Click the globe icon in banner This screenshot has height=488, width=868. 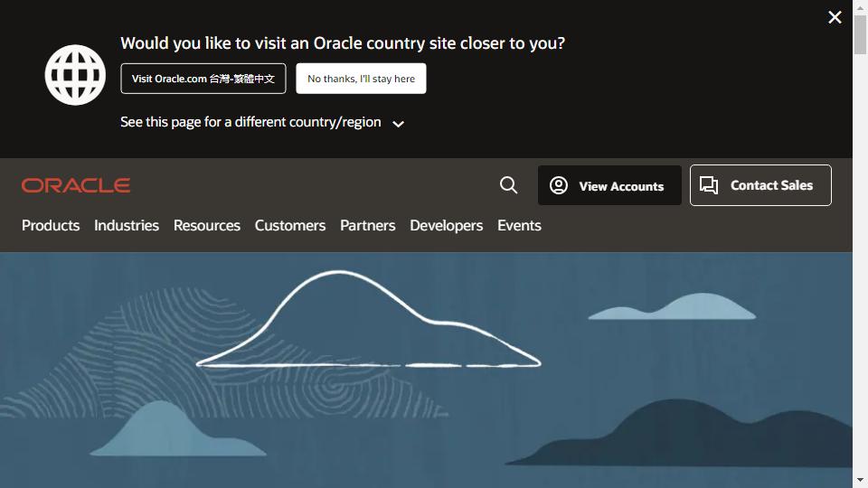coord(76,75)
